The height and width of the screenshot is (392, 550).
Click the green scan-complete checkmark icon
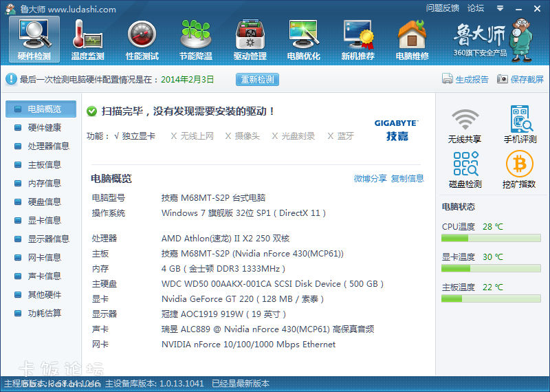[x=91, y=111]
